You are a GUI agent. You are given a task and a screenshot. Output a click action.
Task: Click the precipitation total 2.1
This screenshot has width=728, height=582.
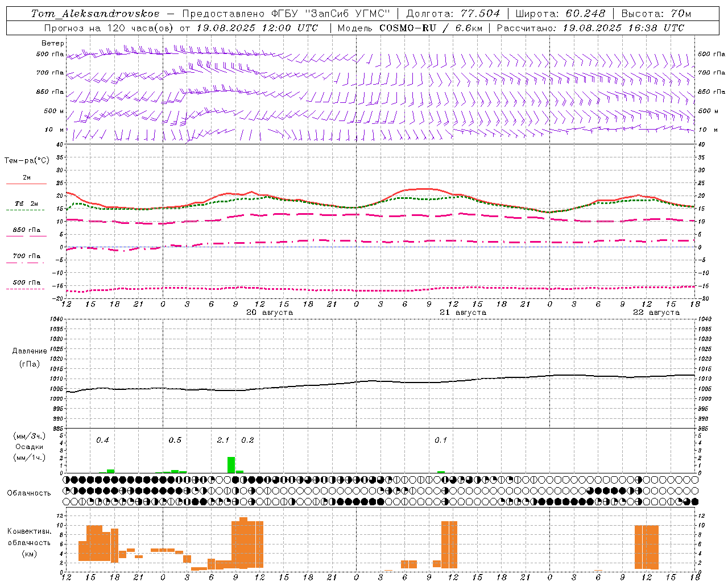point(224,440)
